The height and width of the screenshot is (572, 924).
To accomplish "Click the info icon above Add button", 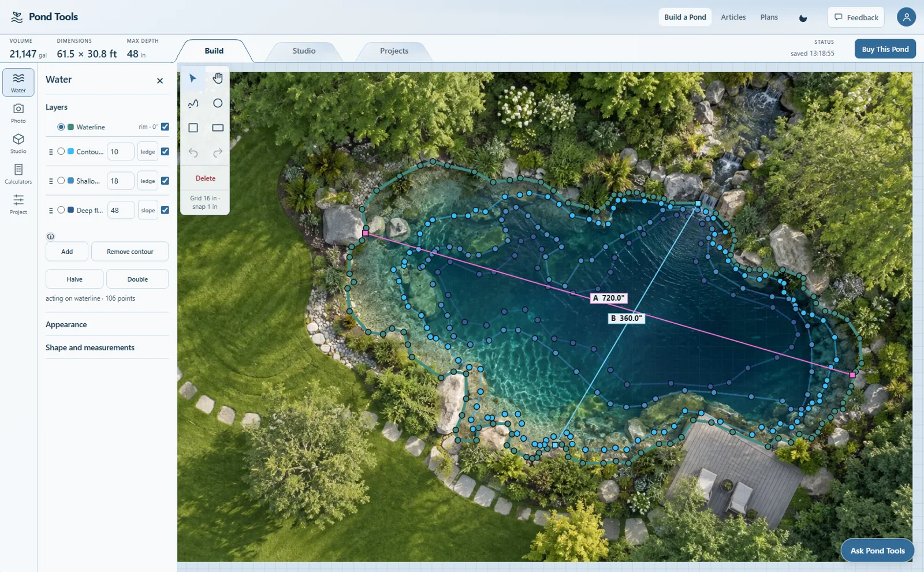I will tap(50, 237).
